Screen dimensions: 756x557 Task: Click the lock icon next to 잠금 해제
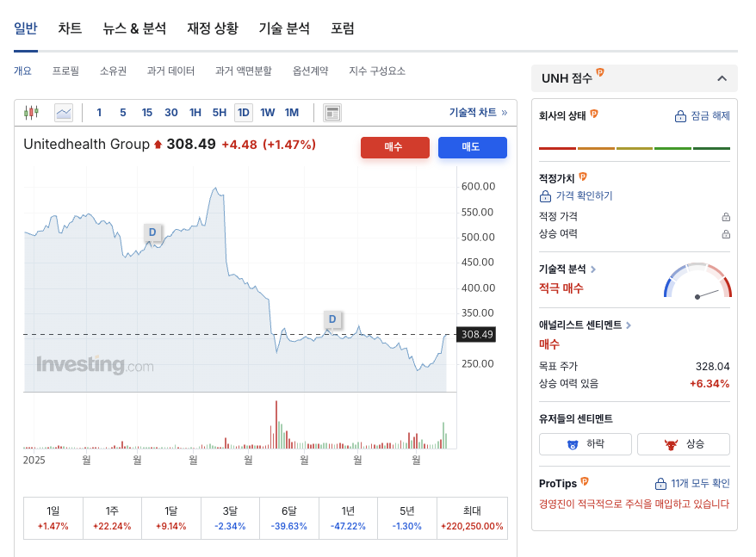click(x=680, y=116)
